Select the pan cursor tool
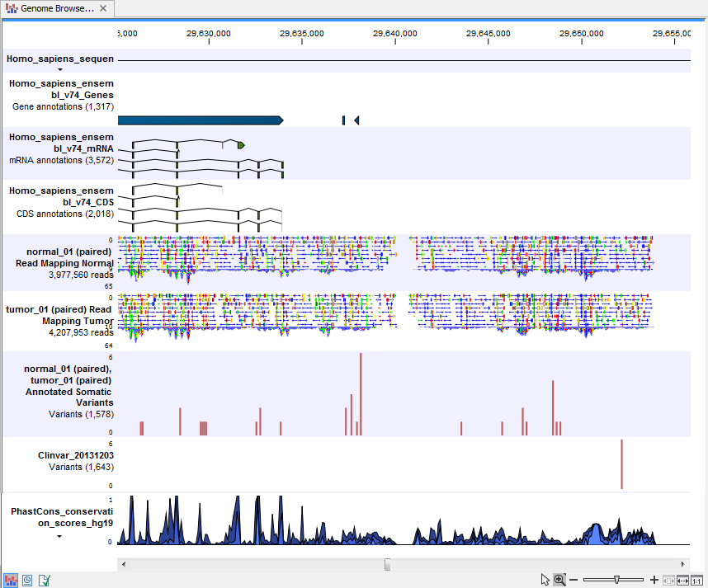Screen dimensions: 708x588 pyautogui.click(x=545, y=580)
